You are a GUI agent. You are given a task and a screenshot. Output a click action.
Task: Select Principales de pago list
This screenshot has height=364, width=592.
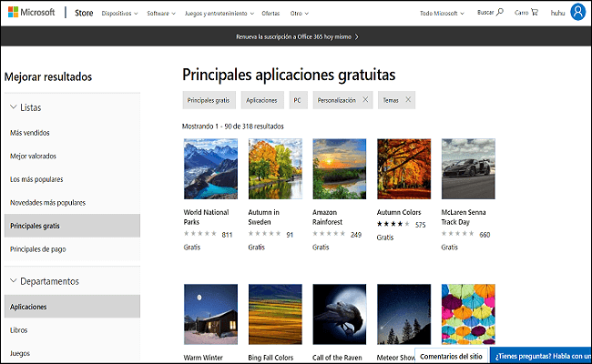37,249
